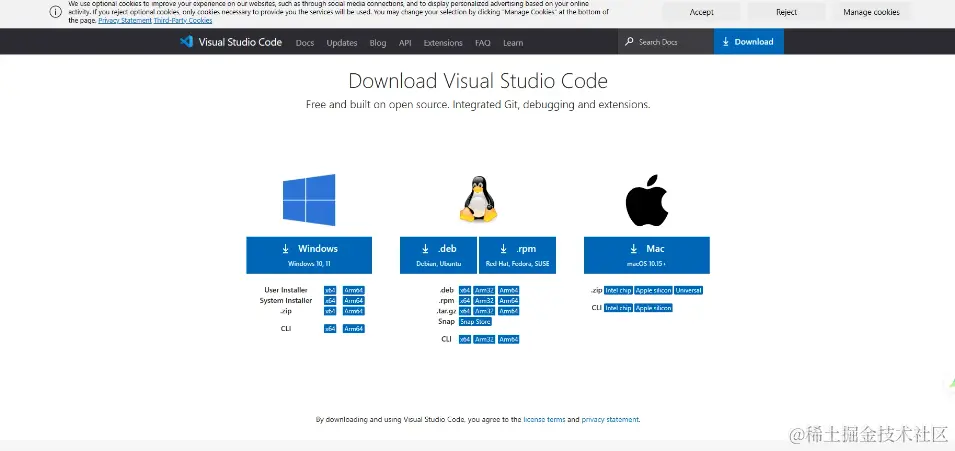Choose x64 for Windows .zip
The width and height of the screenshot is (955, 451).
(330, 311)
